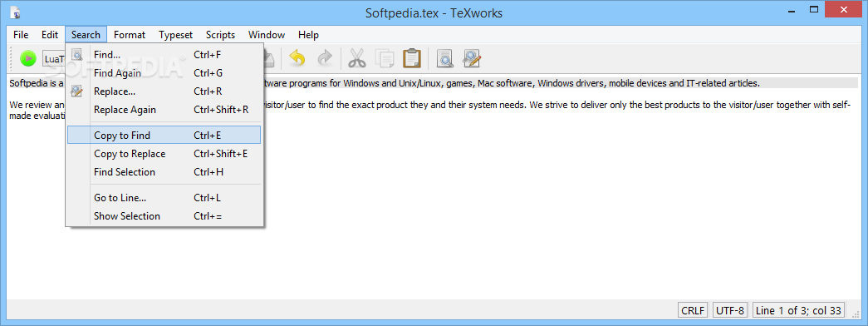868x326 pixels.
Task: Choose Find Selection menu entry
Action: [164, 172]
